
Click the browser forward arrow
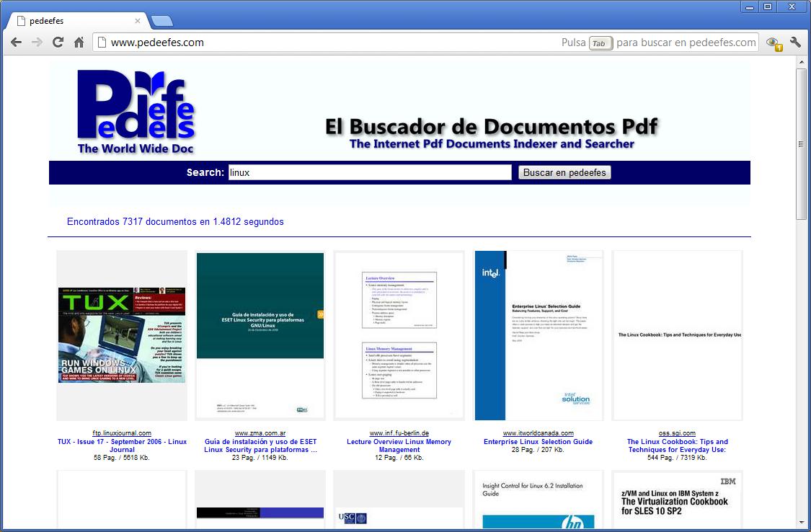(x=37, y=43)
